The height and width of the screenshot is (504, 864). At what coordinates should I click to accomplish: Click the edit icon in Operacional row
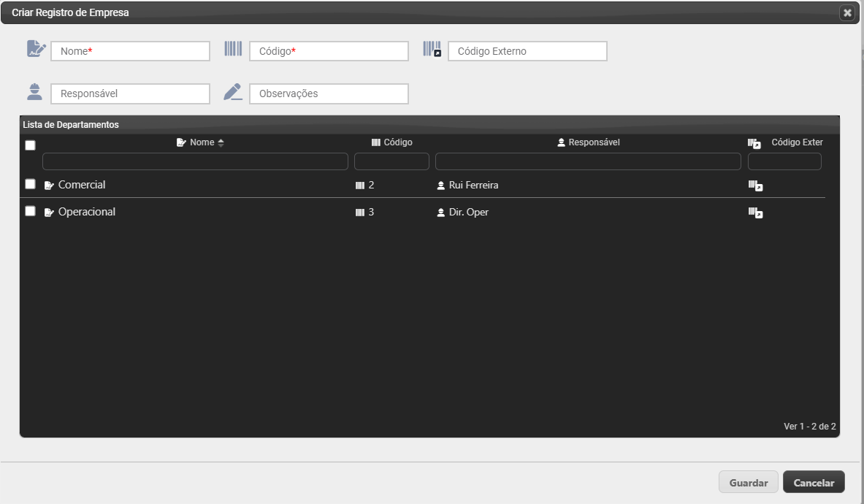tap(49, 213)
